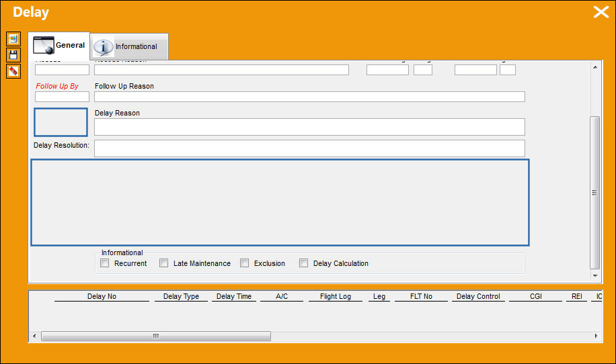This screenshot has width=616, height=364.
Task: Click the vertical scrollbar up arrow
Action: point(595,67)
